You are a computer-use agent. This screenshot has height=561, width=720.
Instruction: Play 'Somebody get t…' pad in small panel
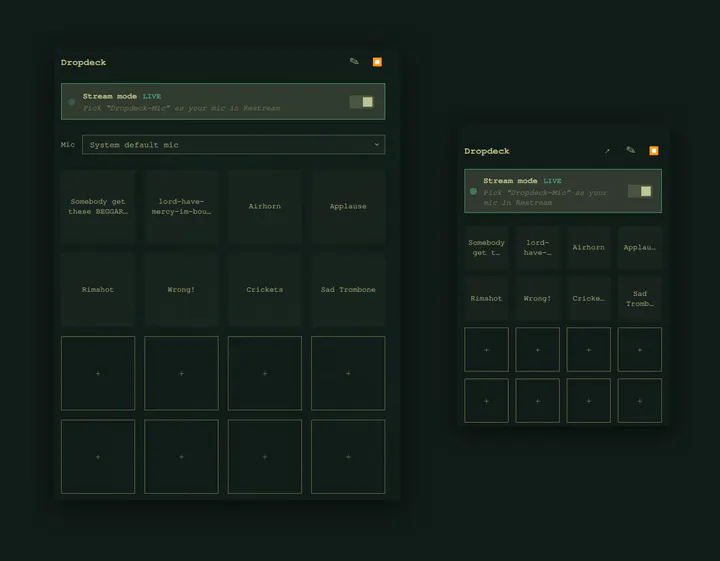coord(486,247)
